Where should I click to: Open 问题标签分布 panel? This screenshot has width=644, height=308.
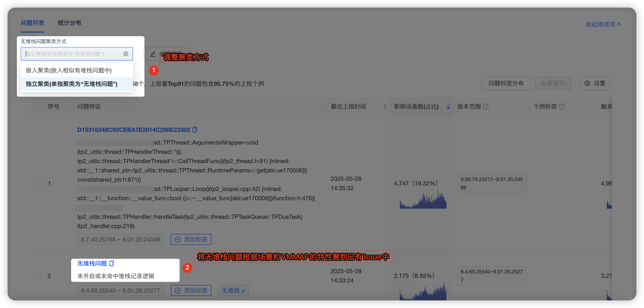[x=506, y=83]
